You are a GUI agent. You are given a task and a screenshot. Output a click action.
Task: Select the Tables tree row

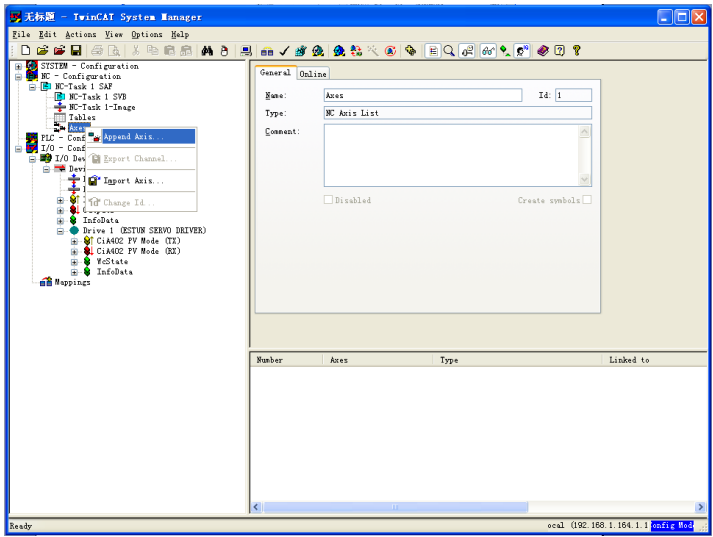[75, 117]
